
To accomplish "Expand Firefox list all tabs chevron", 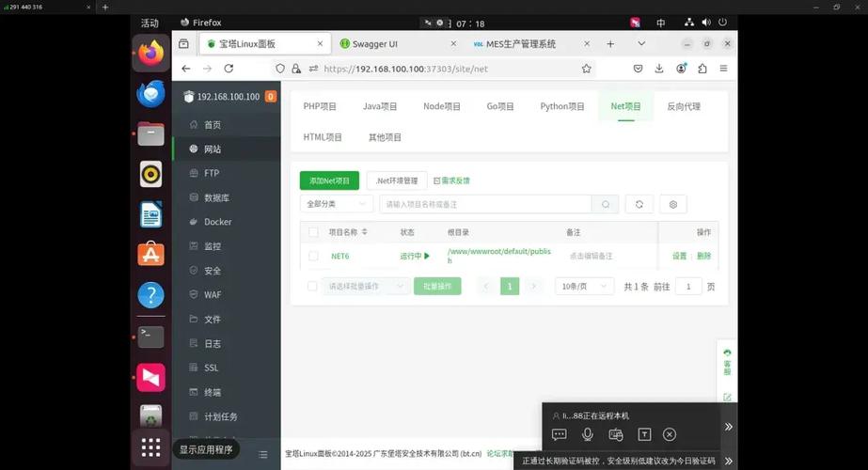I will [641, 44].
